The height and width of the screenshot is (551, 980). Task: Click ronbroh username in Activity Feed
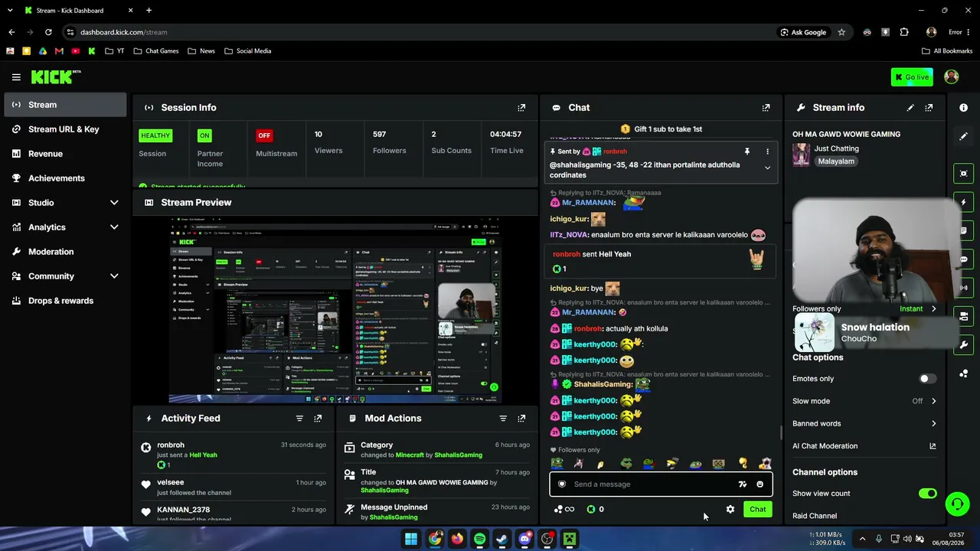click(x=171, y=445)
